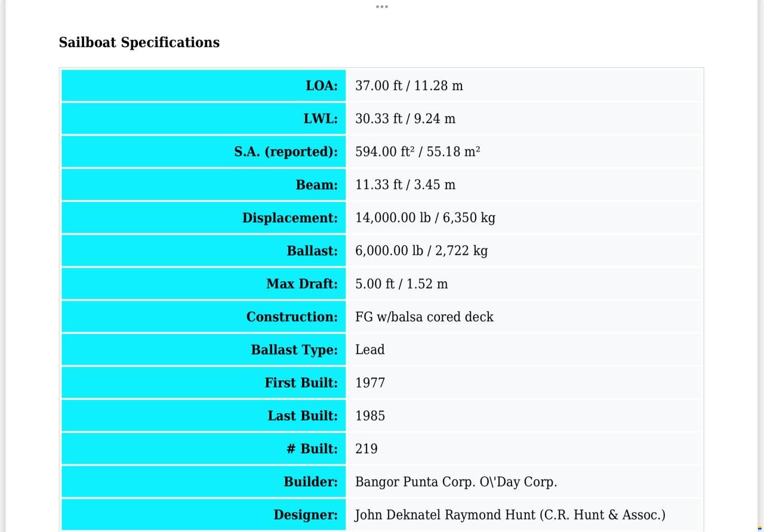Viewport: 764px width, 532px height.
Task: Click the Max Draft label
Action: pyautogui.click(x=302, y=284)
